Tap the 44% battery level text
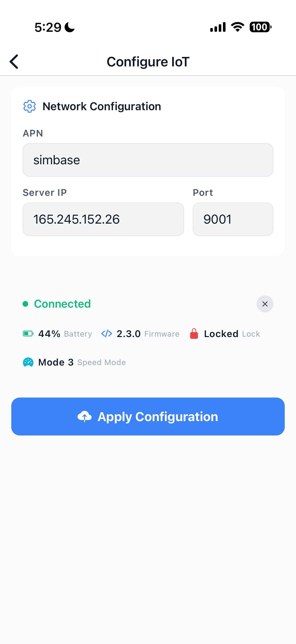Screen dimensions: 296x644 click(x=49, y=334)
